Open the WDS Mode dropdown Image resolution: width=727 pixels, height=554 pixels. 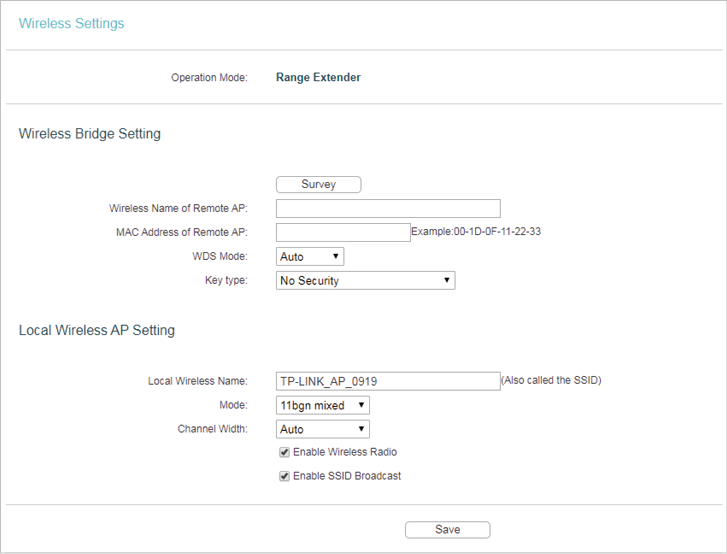coord(310,256)
